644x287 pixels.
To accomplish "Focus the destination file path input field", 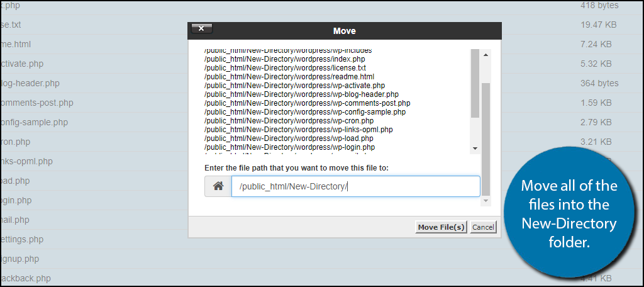I will [x=356, y=187].
